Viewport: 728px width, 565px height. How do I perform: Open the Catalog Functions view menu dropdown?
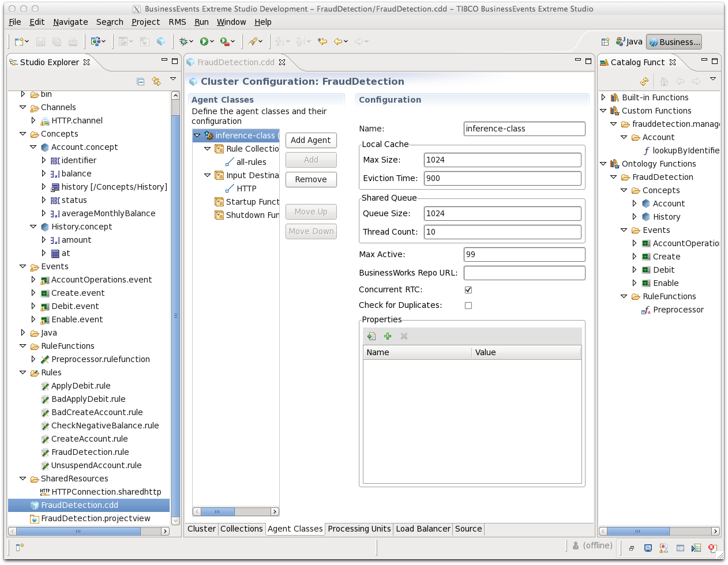(x=713, y=79)
